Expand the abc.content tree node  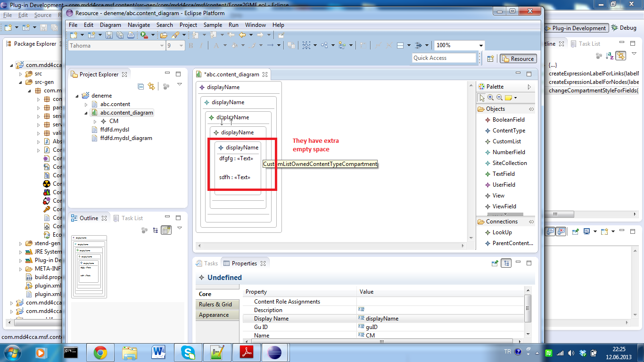tap(86, 104)
